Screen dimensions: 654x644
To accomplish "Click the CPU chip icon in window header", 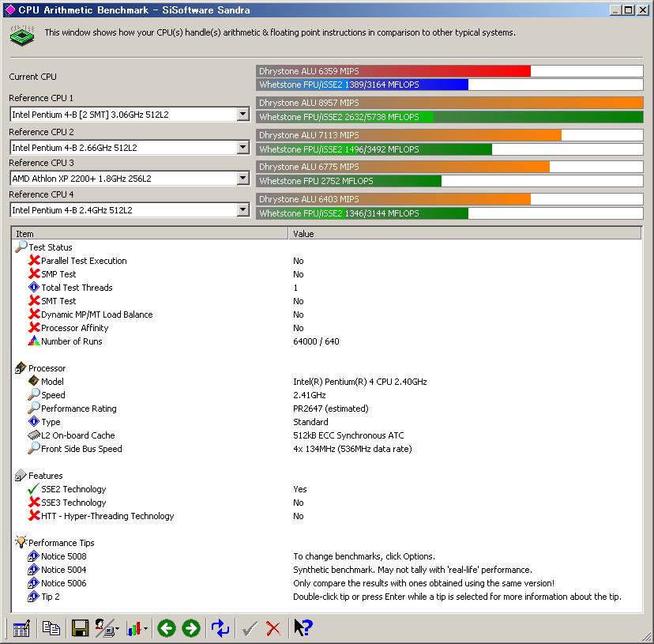I will click(22, 35).
